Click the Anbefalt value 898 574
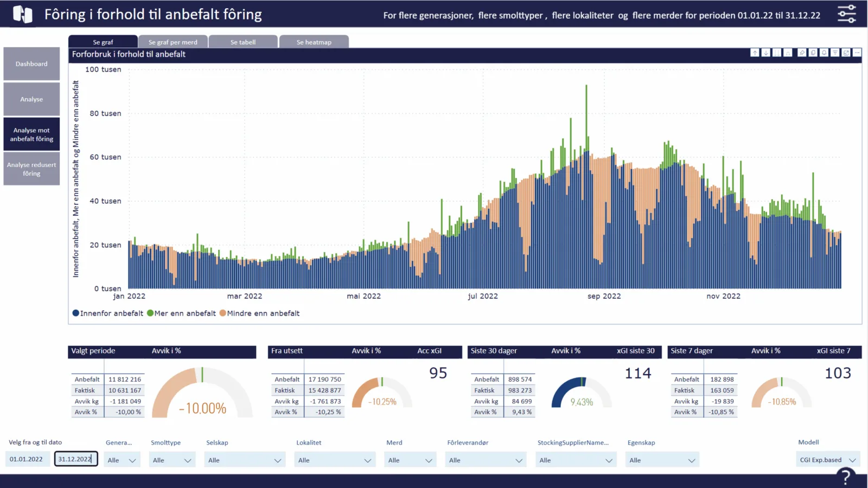868x488 pixels. 520,380
